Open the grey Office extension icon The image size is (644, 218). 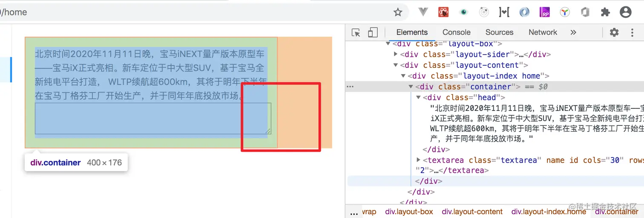[x=585, y=12]
